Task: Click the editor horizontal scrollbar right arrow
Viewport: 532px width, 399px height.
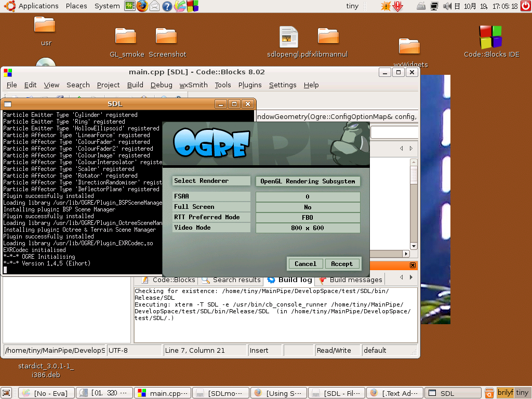Action: pyautogui.click(x=406, y=254)
